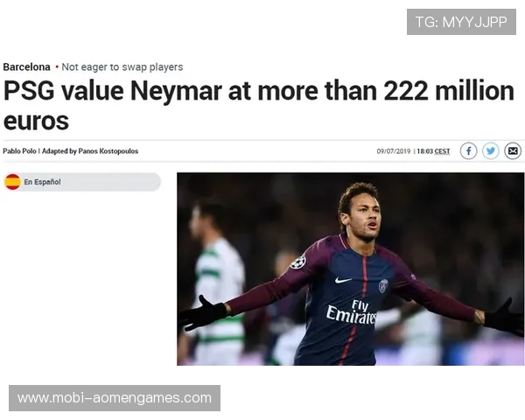Screen dimensions: 525x420
Task: Click the PSG value Neymar headline
Action: pyautogui.click(x=258, y=105)
